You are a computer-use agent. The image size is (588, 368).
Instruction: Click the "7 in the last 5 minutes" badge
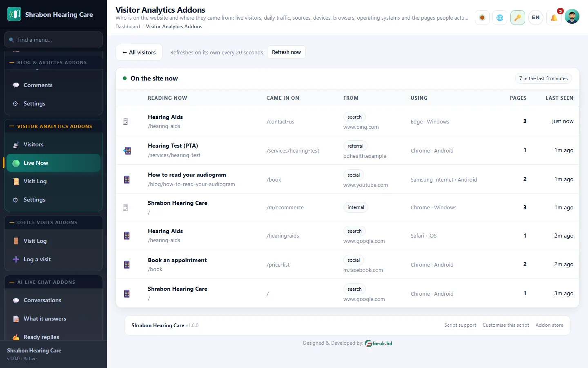[x=543, y=79]
